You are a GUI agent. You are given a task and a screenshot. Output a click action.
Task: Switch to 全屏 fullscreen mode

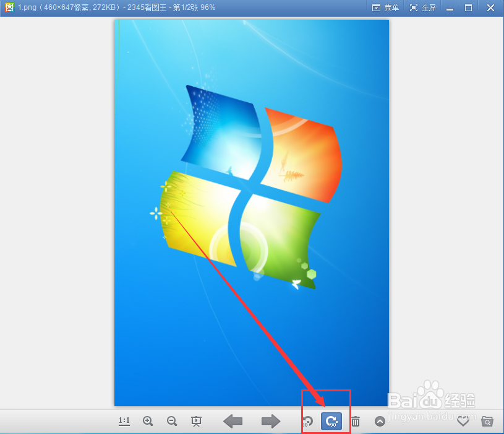point(423,7)
